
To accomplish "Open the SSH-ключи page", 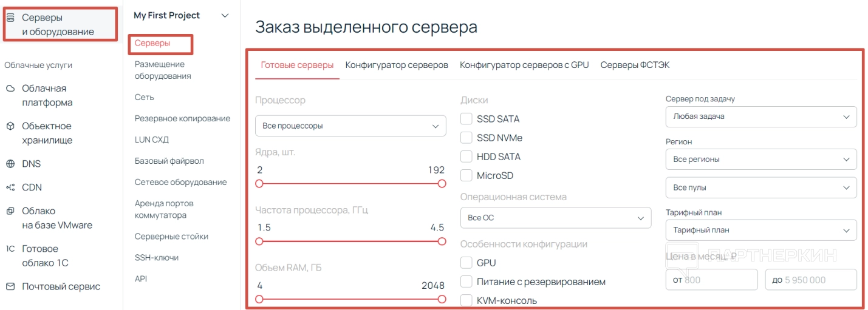I will (156, 258).
